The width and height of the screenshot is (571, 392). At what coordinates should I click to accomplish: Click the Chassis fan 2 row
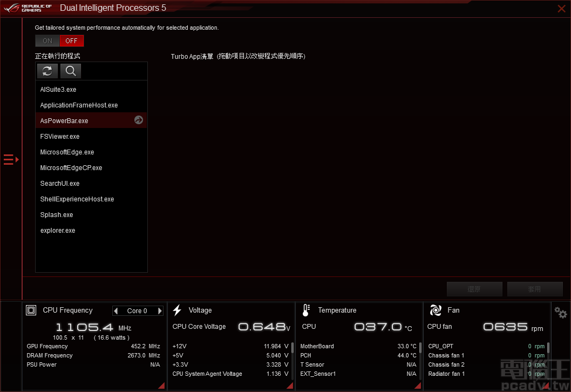pos(486,364)
